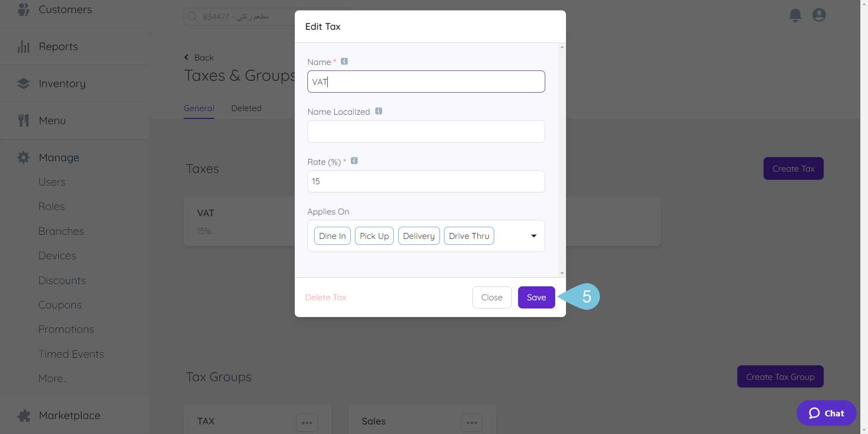
Task: Open the ellipsis menu on the TAX group card
Action: coord(307,422)
